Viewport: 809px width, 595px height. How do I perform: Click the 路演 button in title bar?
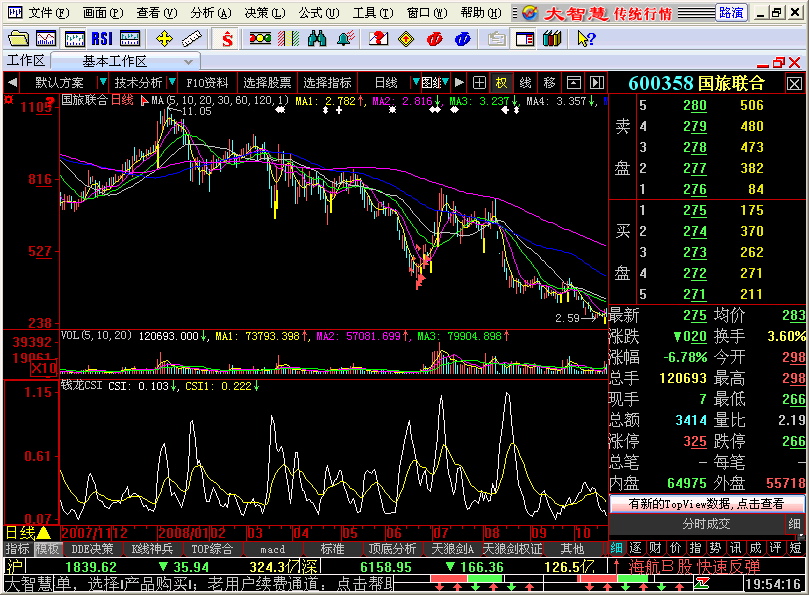coord(731,12)
